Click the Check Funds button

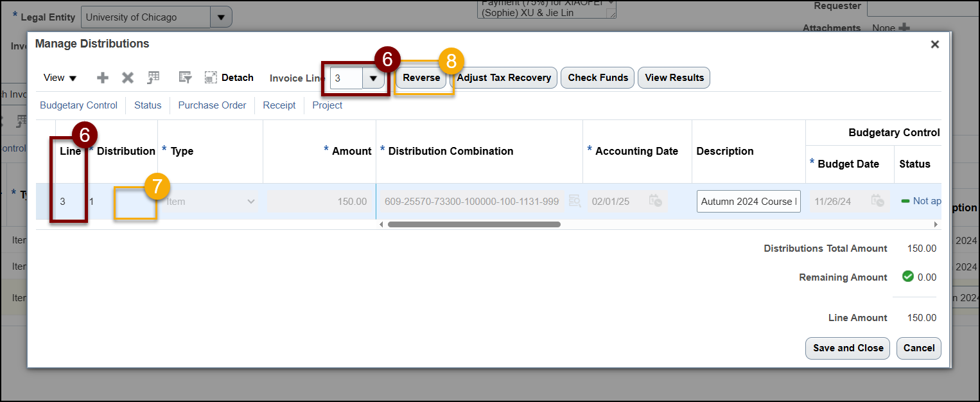(598, 78)
